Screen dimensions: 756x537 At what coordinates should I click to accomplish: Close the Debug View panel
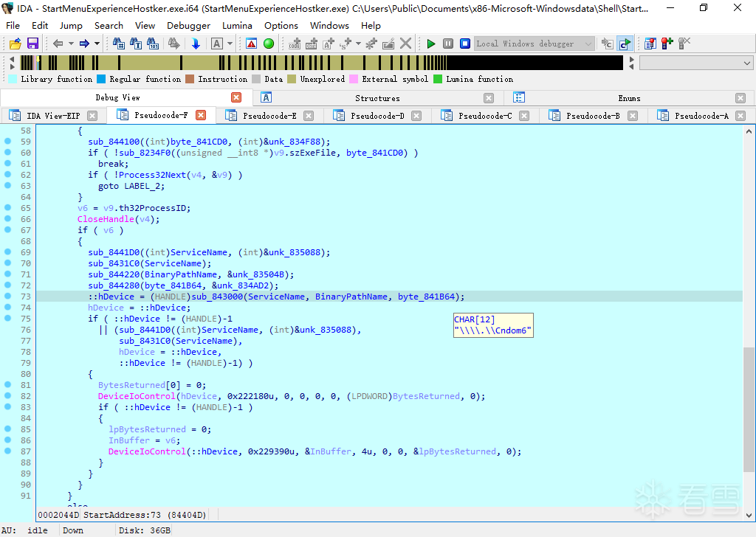(236, 97)
